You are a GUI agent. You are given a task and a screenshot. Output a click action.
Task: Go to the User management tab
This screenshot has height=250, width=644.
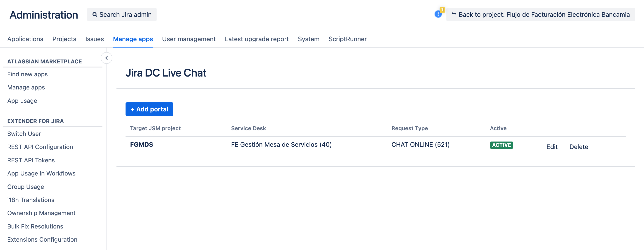tap(189, 39)
